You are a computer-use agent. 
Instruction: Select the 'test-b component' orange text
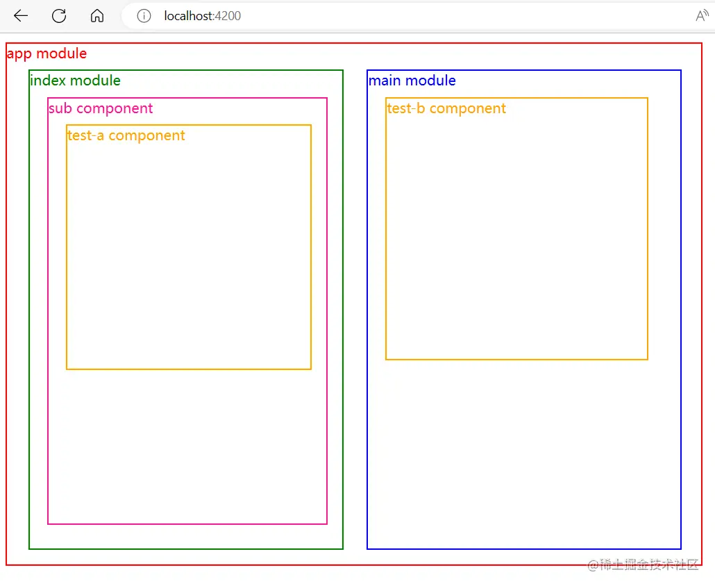[446, 108]
